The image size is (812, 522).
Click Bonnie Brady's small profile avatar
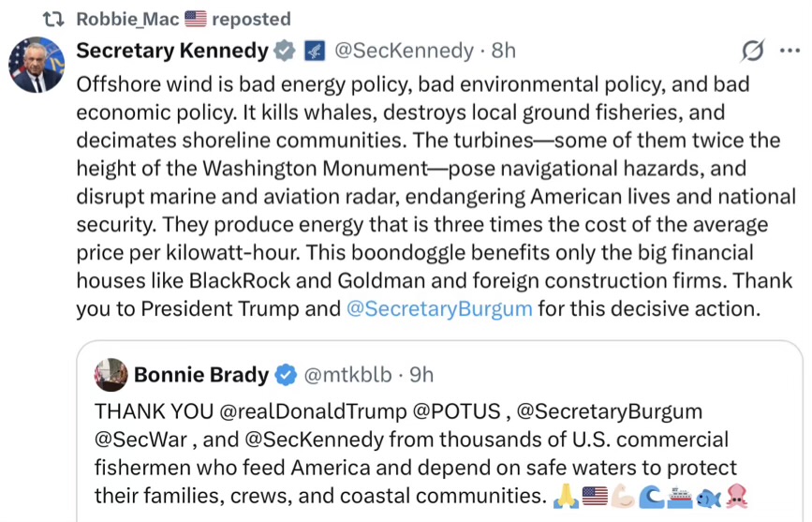[x=111, y=375]
